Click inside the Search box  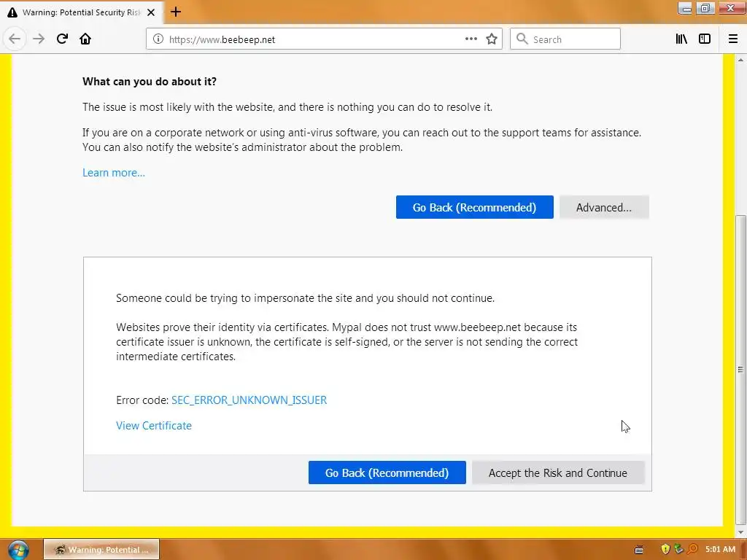pyautogui.click(x=565, y=39)
